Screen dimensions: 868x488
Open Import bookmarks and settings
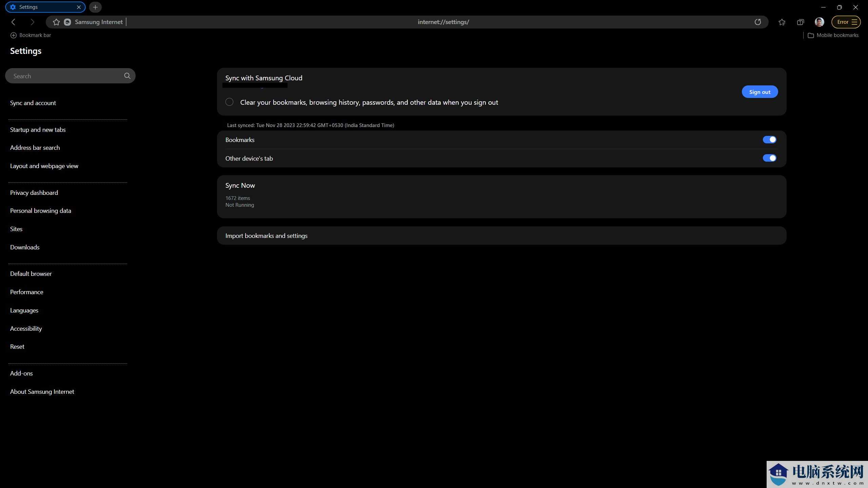click(501, 236)
